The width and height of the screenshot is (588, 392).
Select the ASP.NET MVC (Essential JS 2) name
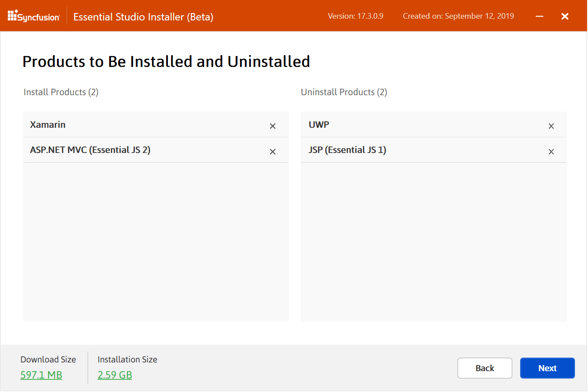tap(90, 150)
